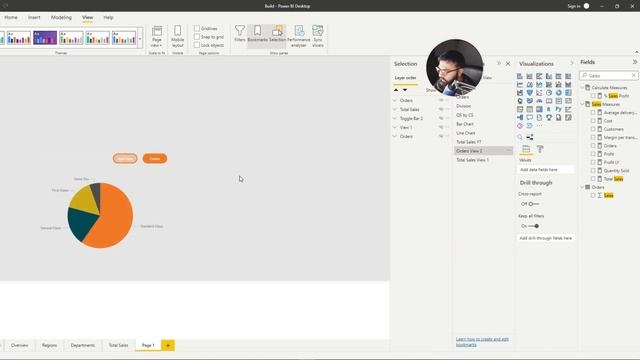Select the Slicer visualization icon
This screenshot has width=640, height=360.
(520, 109)
